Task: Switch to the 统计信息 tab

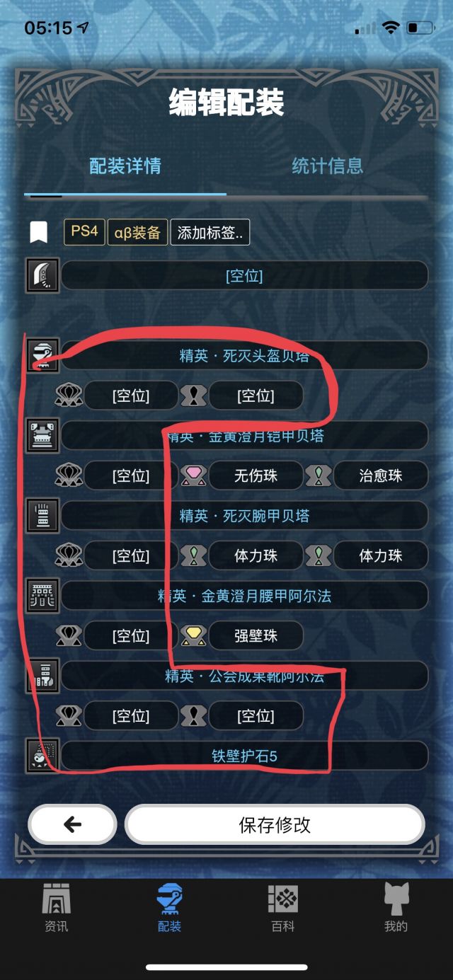Action: coord(327,166)
